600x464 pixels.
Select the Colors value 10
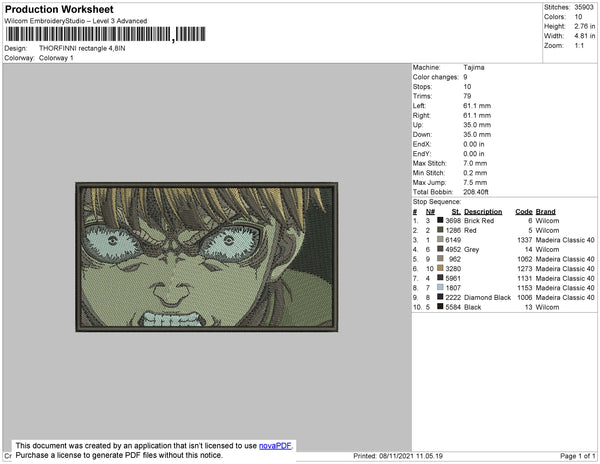578,17
